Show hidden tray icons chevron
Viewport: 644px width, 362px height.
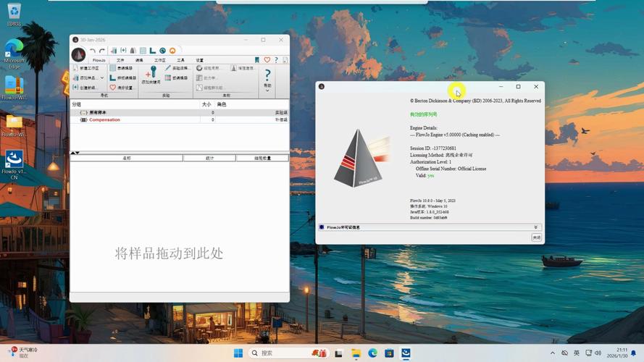[553, 353]
